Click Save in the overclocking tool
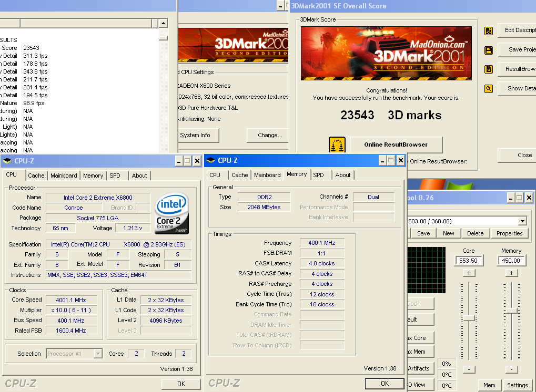536x392 pixels. [423, 233]
